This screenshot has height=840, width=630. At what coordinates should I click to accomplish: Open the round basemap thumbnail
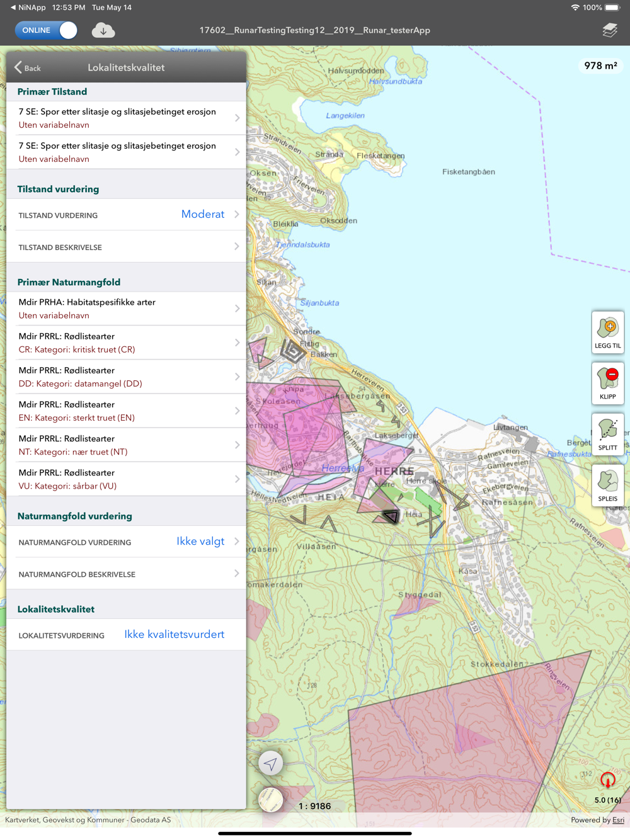point(271,800)
